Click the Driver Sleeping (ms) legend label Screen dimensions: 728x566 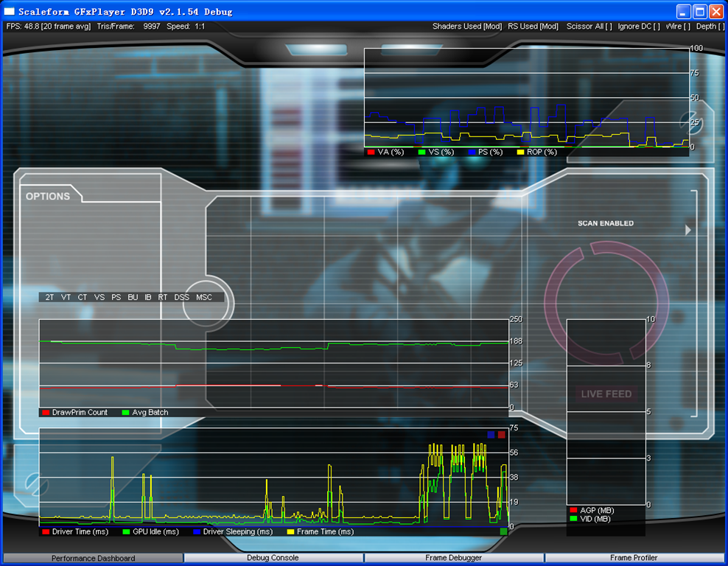tap(238, 531)
